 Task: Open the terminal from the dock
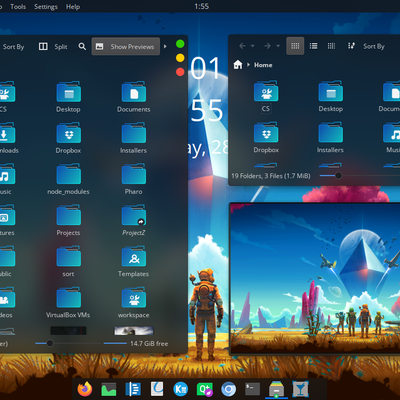(253, 389)
